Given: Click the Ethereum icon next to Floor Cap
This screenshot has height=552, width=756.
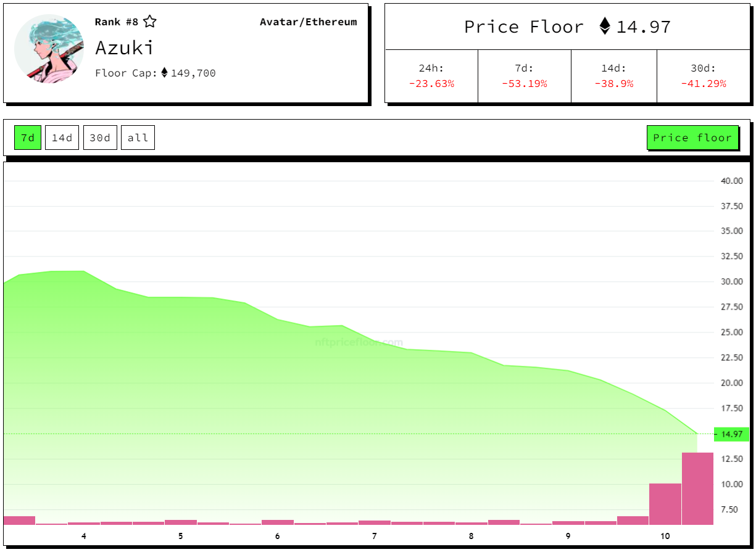Looking at the screenshot, I should (x=164, y=73).
